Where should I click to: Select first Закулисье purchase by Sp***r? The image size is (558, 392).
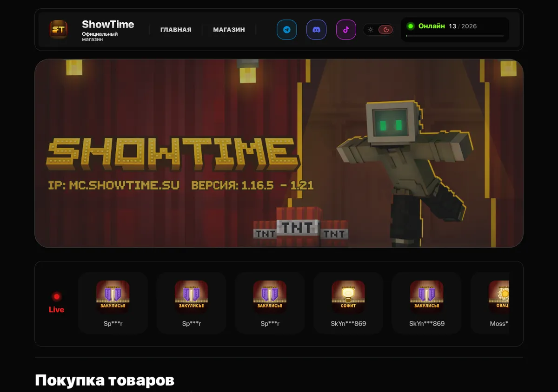coord(113,303)
